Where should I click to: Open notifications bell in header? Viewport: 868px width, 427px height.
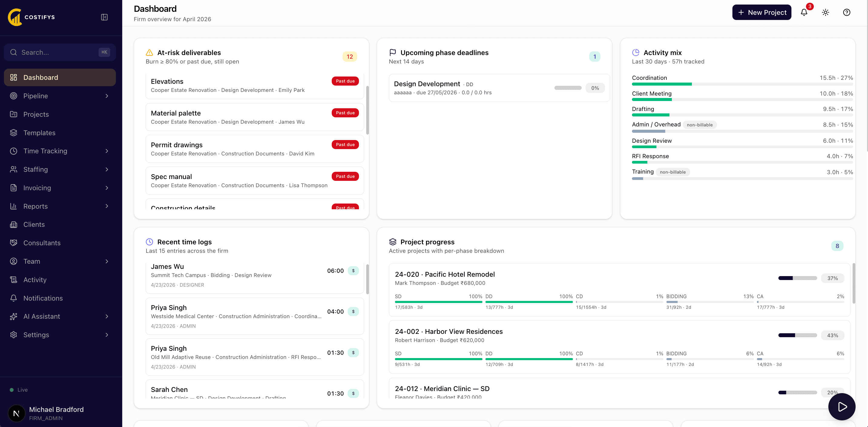804,12
